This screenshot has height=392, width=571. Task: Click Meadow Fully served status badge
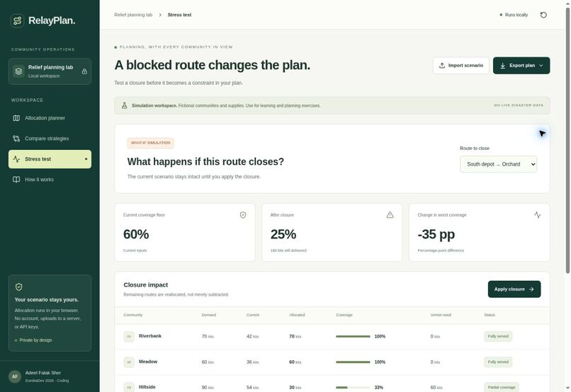(x=498, y=362)
